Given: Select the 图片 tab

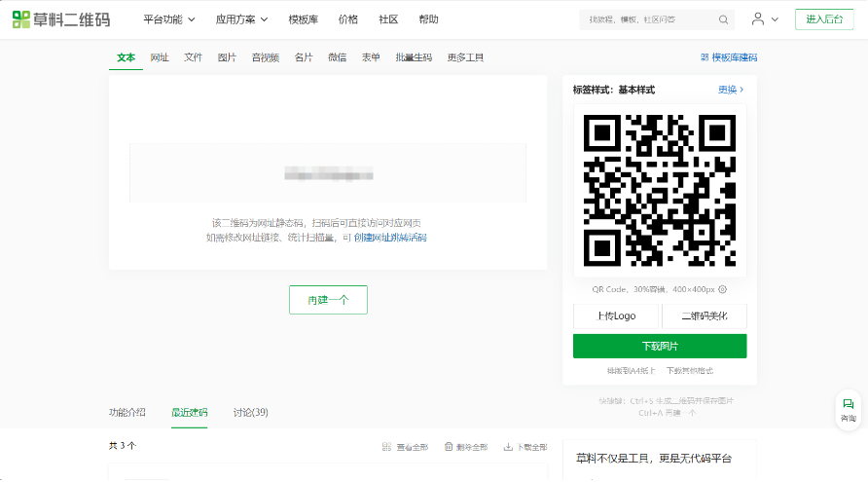Looking at the screenshot, I should pos(227,57).
